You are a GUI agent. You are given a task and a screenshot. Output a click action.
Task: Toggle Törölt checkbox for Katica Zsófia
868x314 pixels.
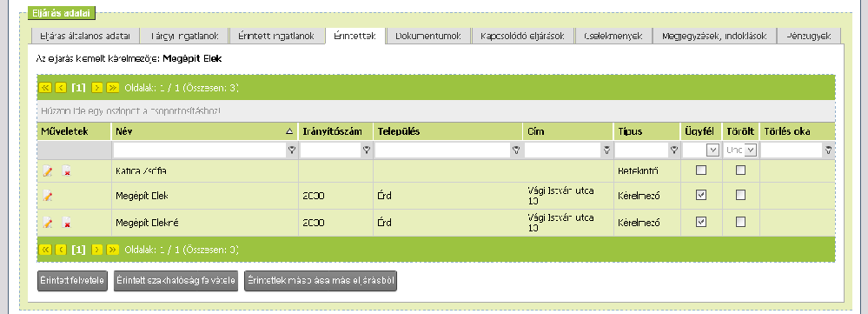point(740,170)
